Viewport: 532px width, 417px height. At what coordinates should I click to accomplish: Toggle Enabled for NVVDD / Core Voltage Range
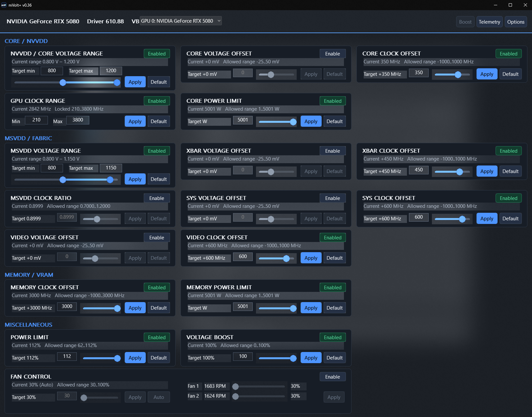tap(157, 54)
